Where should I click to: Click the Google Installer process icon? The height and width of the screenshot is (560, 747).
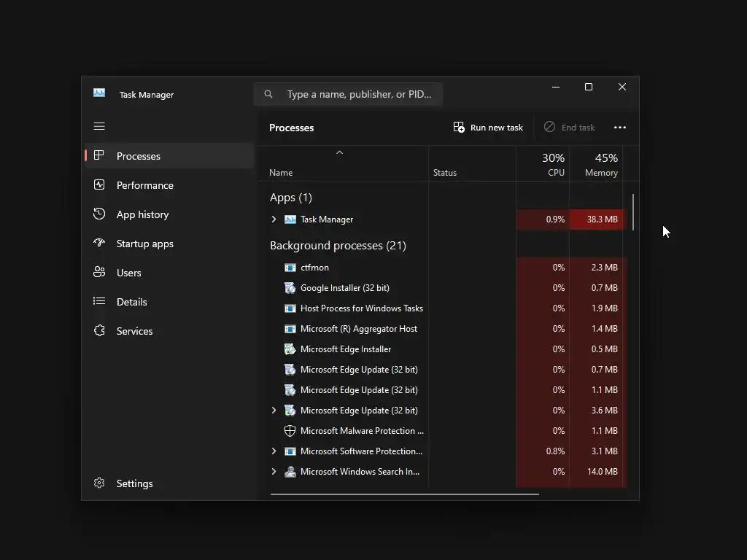(x=290, y=287)
